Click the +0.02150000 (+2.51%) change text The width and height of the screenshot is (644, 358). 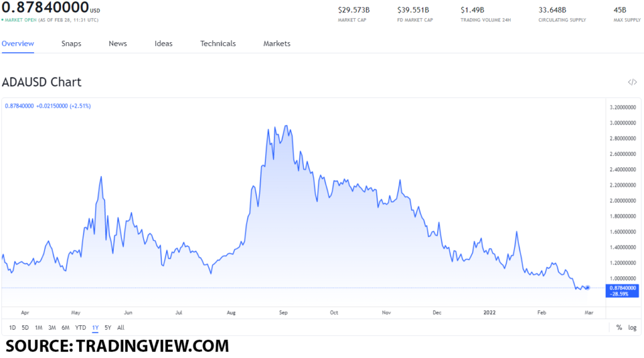(64, 106)
